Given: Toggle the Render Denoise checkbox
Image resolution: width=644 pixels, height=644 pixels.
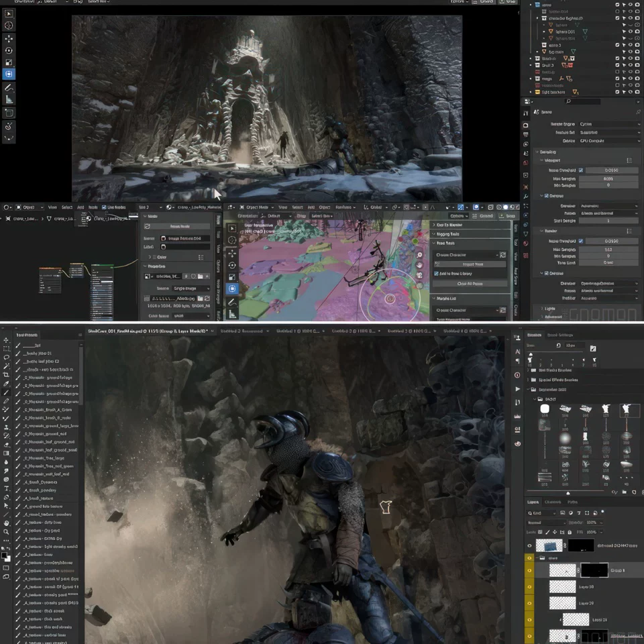Looking at the screenshot, I should tap(546, 273).
